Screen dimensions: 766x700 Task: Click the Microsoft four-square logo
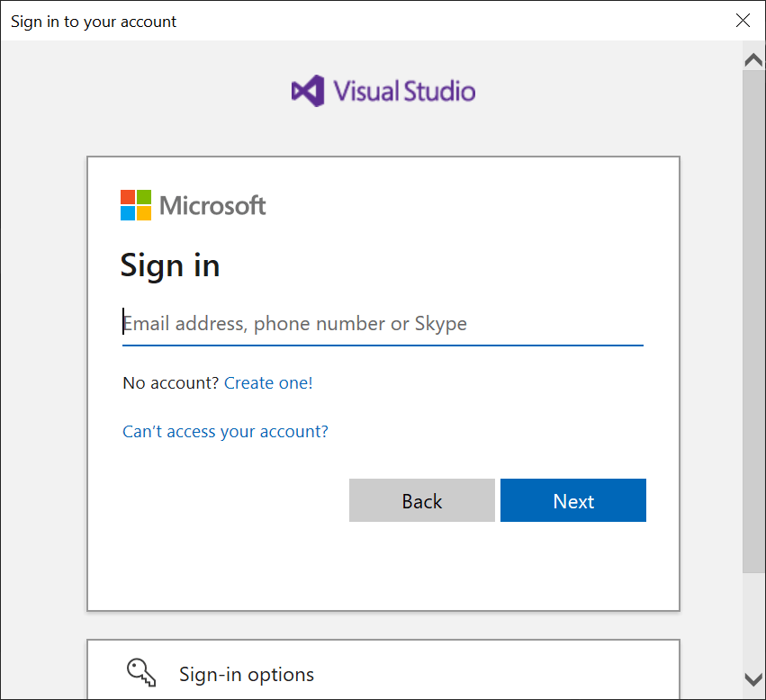click(x=135, y=205)
